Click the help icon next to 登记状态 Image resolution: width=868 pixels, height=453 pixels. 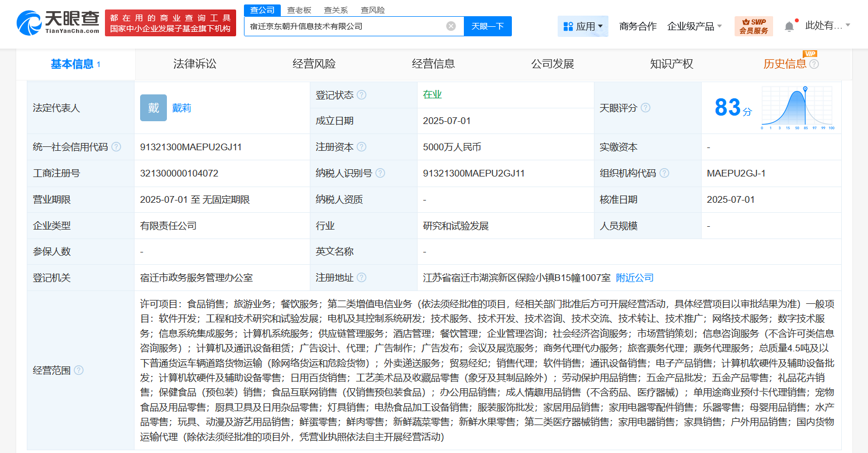(362, 95)
